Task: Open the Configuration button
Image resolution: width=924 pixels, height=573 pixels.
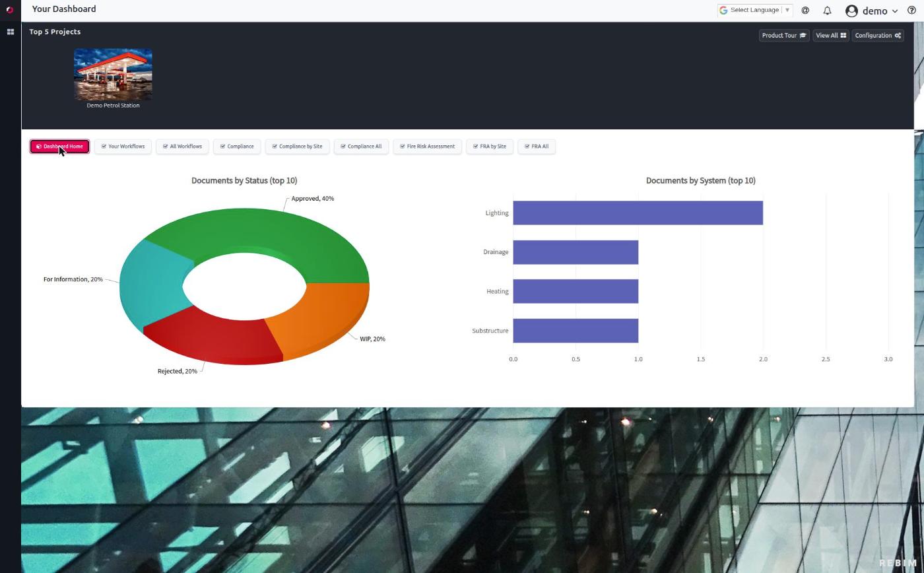Action: pos(877,36)
